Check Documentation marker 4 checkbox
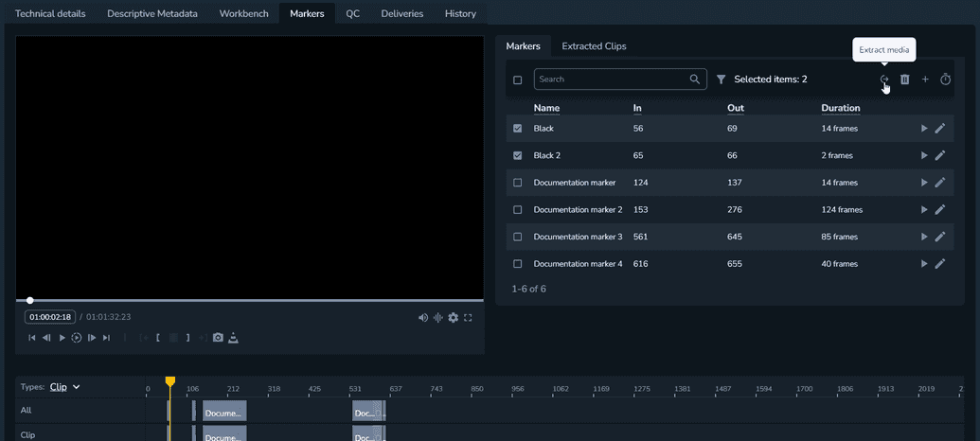The image size is (980, 441). pyautogui.click(x=518, y=264)
